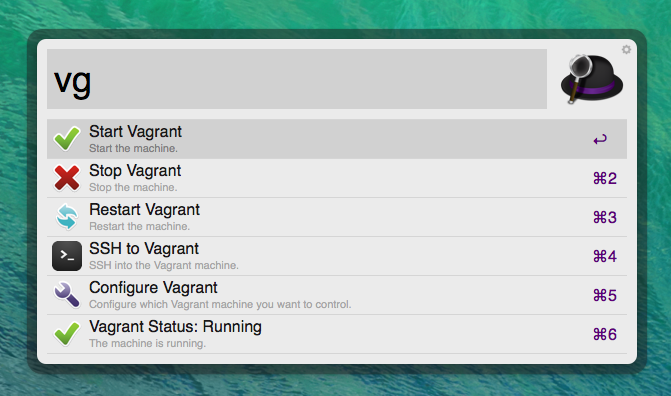
Task: Select the Restart Vagrant entry
Action: 337,217
